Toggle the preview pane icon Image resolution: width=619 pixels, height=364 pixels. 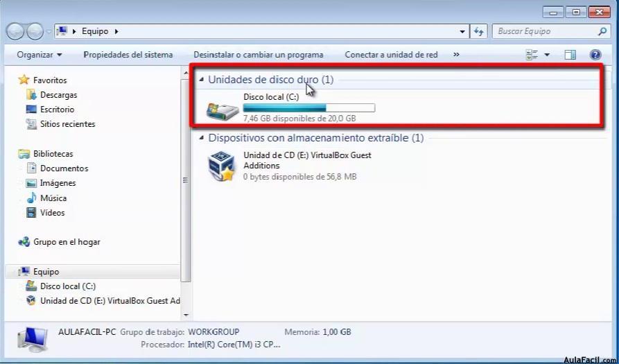tap(570, 55)
